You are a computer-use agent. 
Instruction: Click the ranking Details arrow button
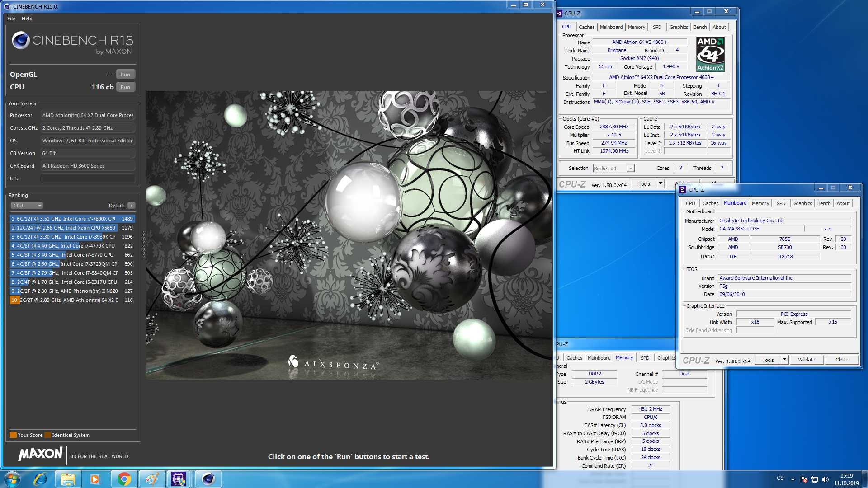tap(131, 206)
